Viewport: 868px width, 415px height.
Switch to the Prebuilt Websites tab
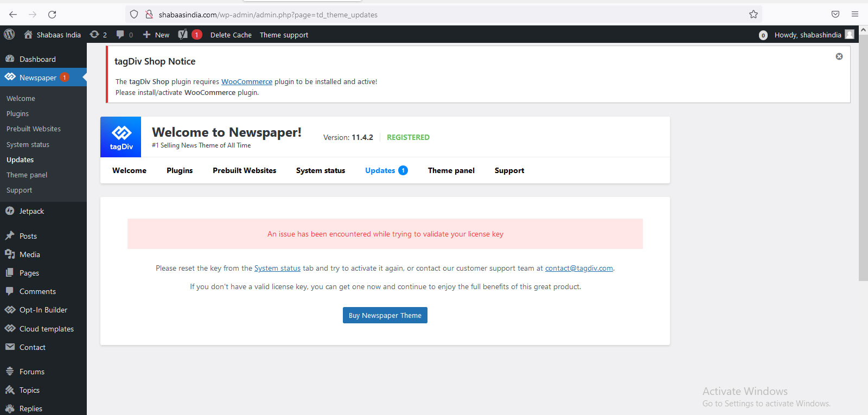pos(244,170)
